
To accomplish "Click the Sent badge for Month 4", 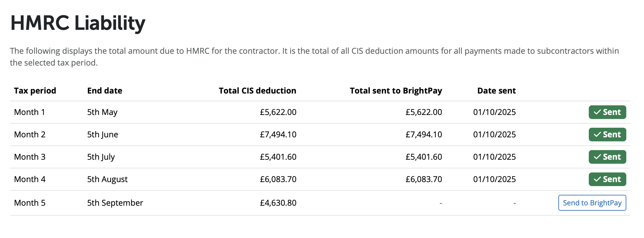I will (x=607, y=179).
